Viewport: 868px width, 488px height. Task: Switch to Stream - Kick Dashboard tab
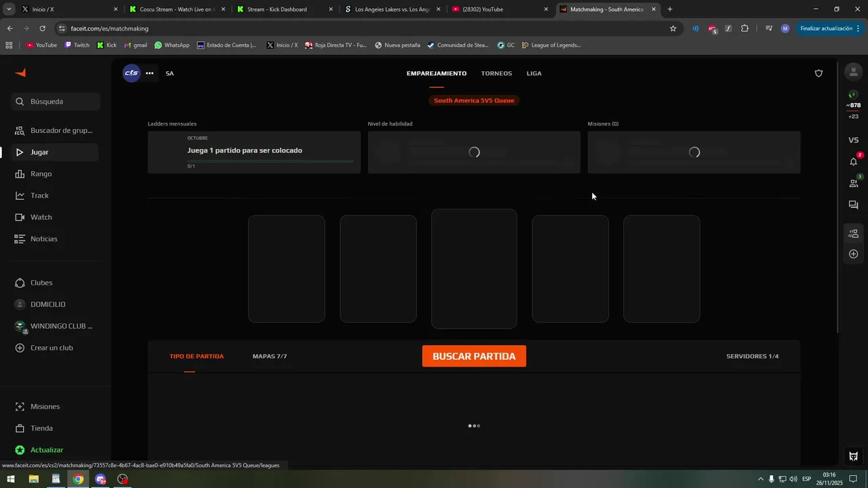click(x=283, y=9)
